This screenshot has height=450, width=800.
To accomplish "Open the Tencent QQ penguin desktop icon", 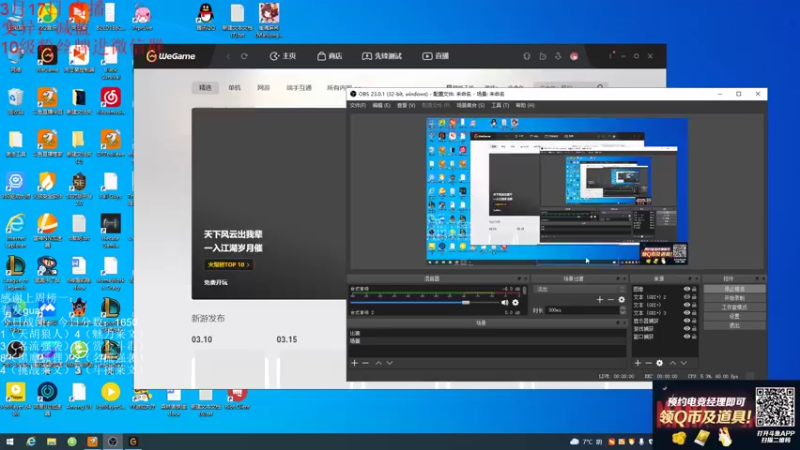I will click(206, 17).
